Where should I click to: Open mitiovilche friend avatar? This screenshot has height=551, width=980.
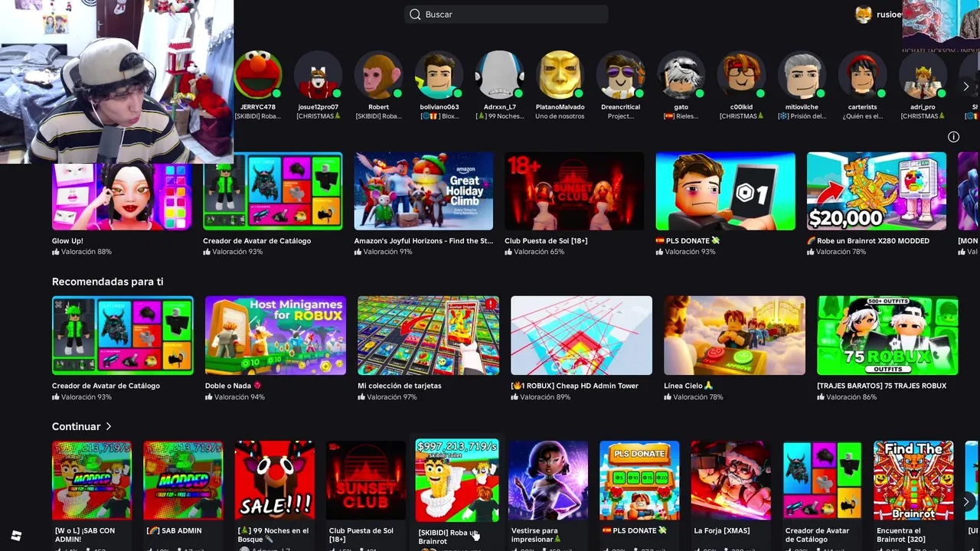tap(802, 75)
